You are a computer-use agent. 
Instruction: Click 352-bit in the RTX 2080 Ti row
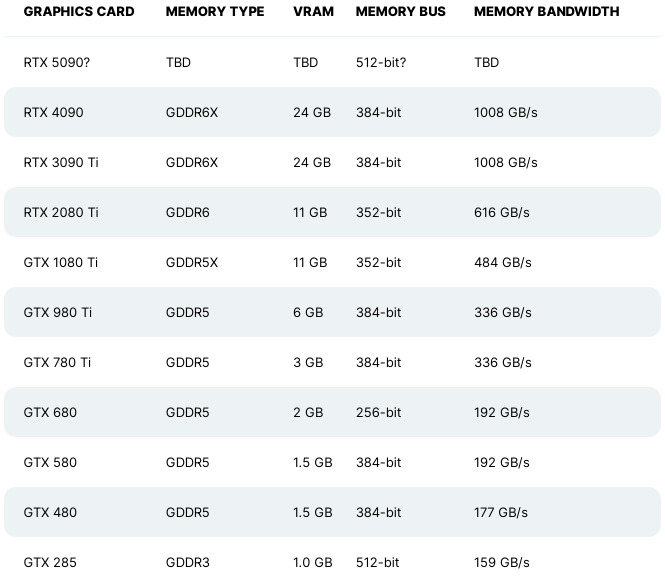[x=378, y=212]
